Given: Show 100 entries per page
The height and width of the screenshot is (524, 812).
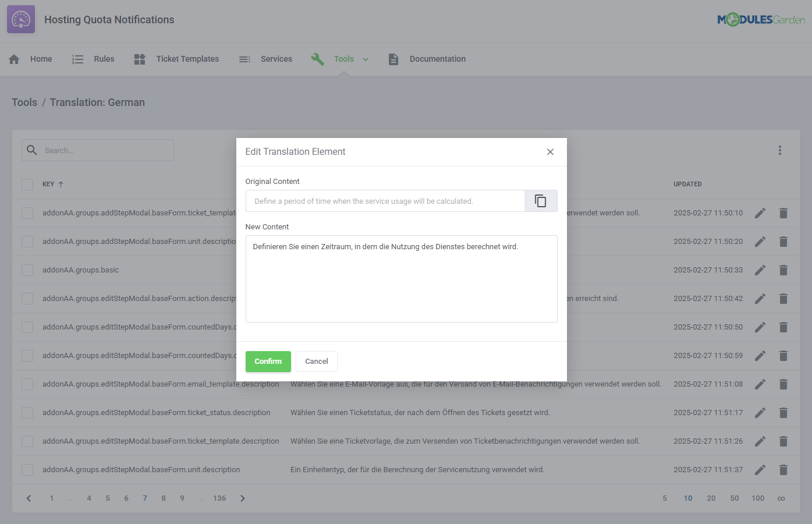Looking at the screenshot, I should (757, 498).
